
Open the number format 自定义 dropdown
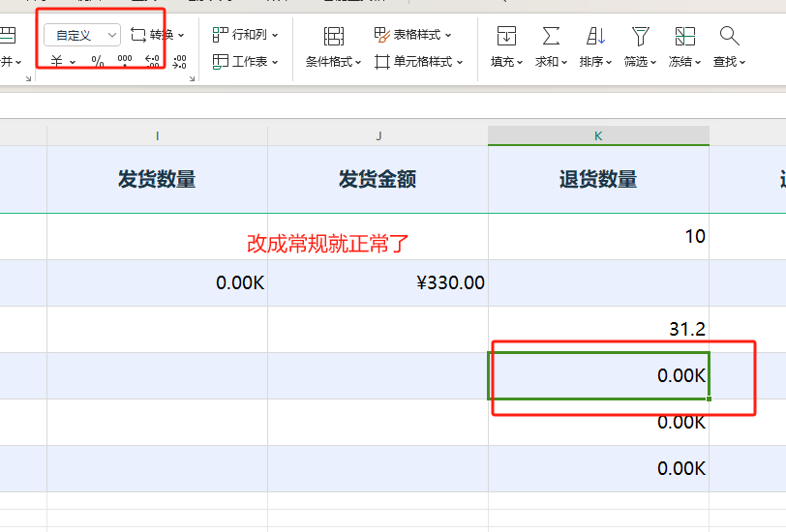(x=82, y=35)
